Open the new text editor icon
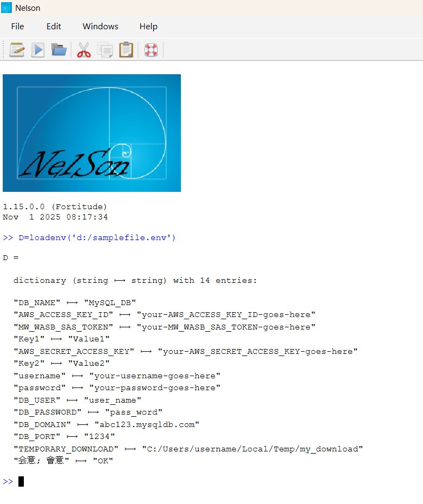The image size is (423, 504). 17,50
